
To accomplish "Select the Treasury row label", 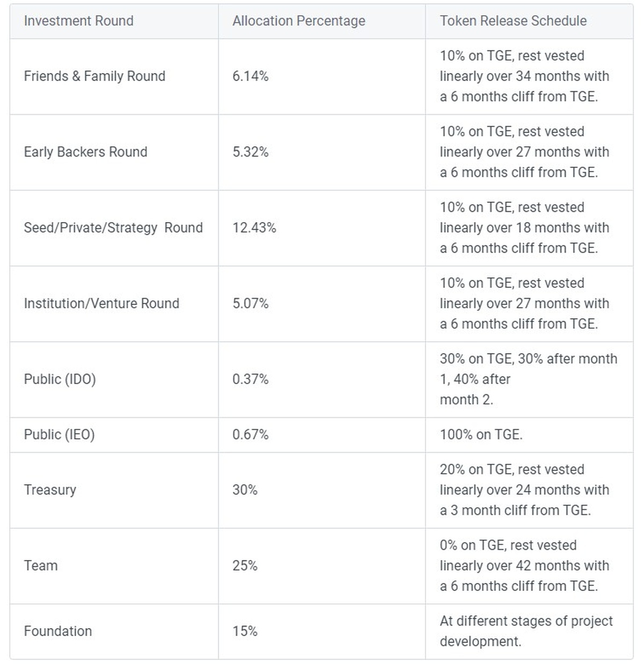I will click(50, 490).
